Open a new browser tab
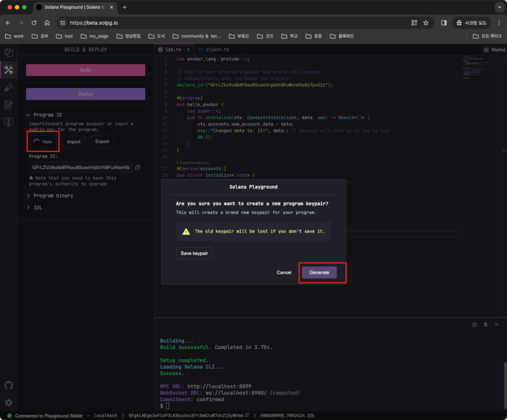 [124, 7]
